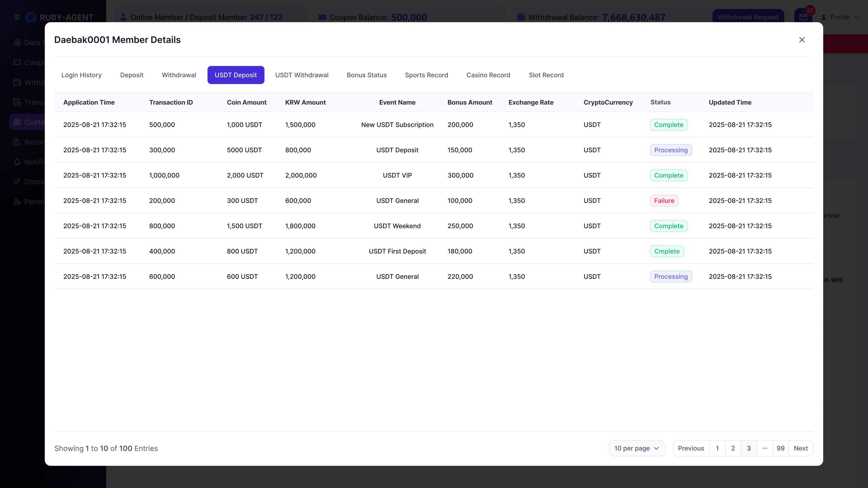Click the Showing 1 to 10 entries text
This screenshot has height=488, width=868.
(x=106, y=448)
